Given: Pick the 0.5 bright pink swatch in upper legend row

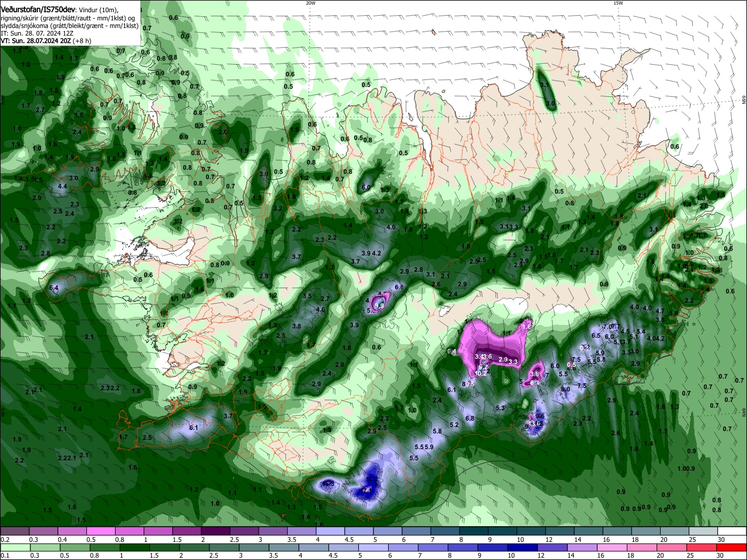Looking at the screenshot, I should coord(100,531).
